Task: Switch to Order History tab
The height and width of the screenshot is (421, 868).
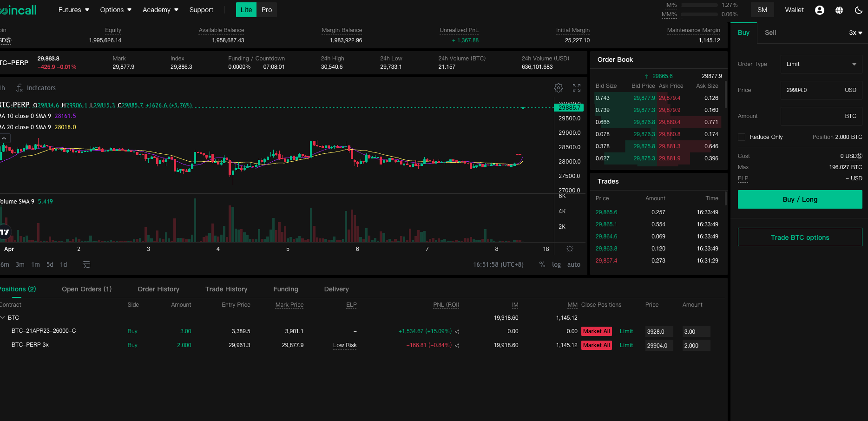Action: (158, 289)
